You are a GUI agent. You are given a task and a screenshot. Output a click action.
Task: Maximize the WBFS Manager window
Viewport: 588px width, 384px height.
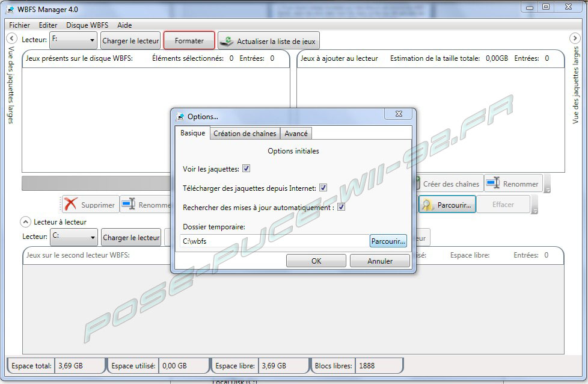546,7
